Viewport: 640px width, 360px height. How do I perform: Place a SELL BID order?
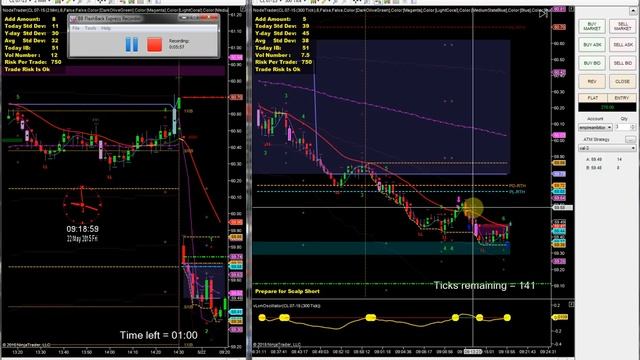[x=622, y=63]
